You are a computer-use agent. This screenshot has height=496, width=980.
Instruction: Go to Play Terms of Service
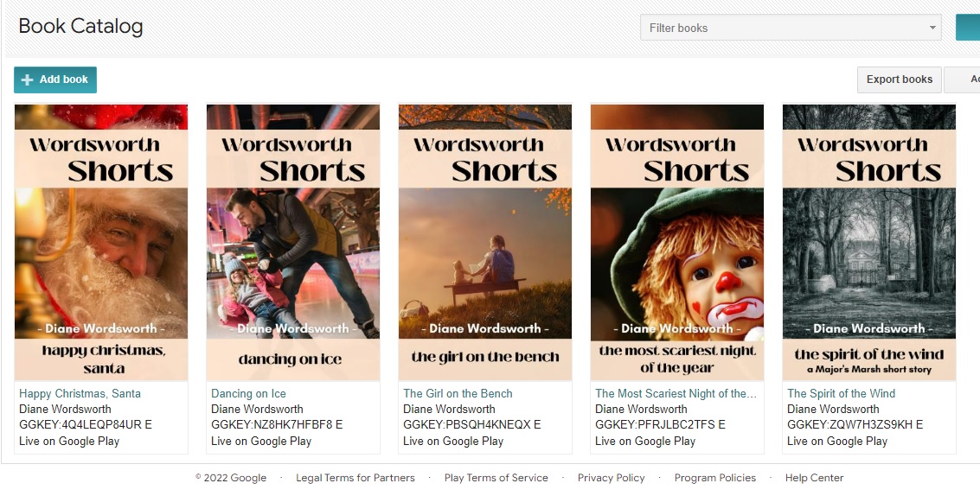tap(496, 478)
